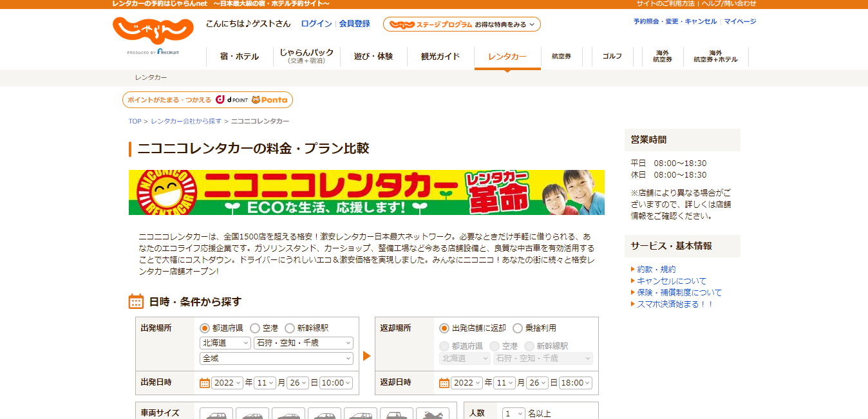Open the 10:00 departure time dropdown
The height and width of the screenshot is (419, 868).
pyautogui.click(x=336, y=383)
